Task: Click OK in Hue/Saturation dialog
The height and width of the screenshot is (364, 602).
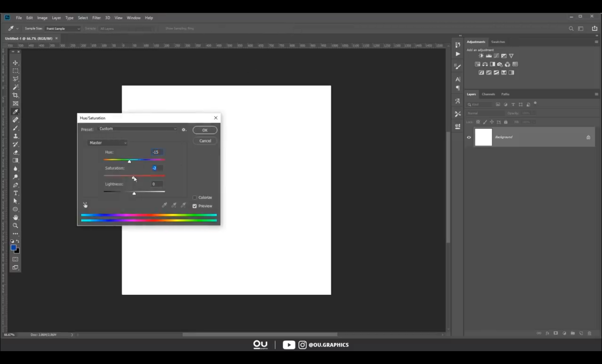Action: pos(205,130)
